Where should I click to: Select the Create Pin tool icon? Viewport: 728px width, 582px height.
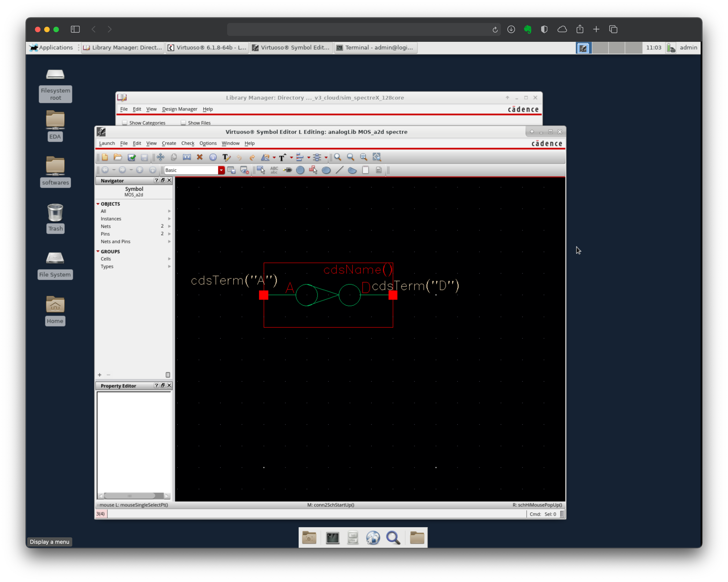(288, 170)
